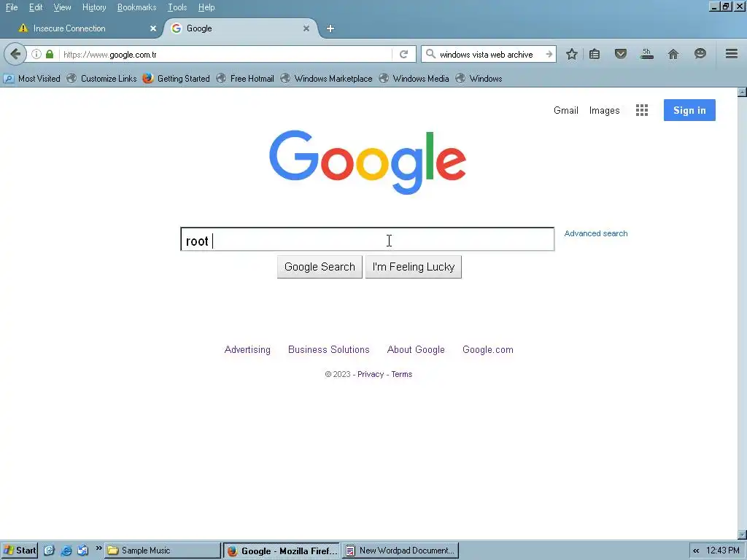
Task: Open the Windows Start menu
Action: tap(20, 551)
